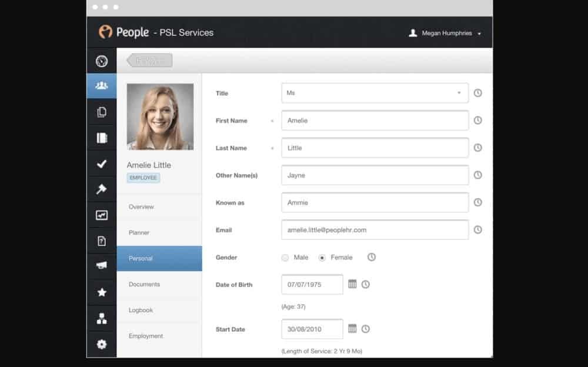
Task: Select the Male gender radio button
Action: tap(285, 258)
